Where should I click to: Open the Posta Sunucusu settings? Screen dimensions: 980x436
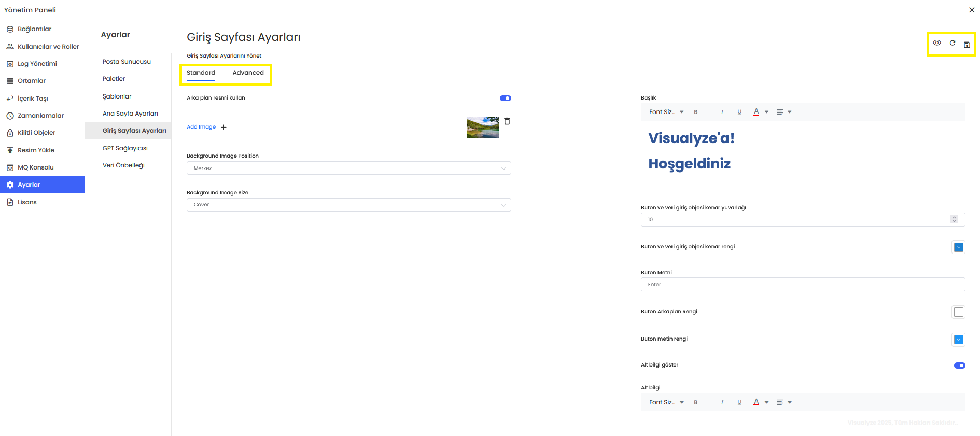click(127, 62)
